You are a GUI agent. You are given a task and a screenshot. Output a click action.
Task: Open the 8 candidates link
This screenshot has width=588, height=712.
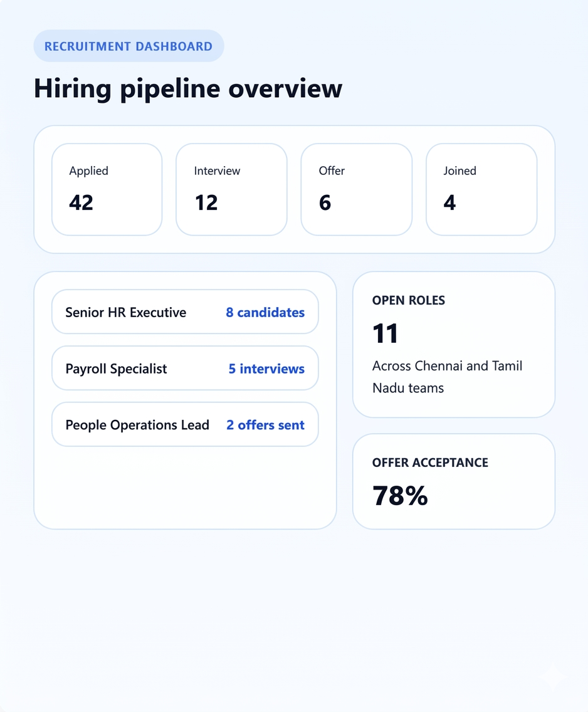pos(265,311)
